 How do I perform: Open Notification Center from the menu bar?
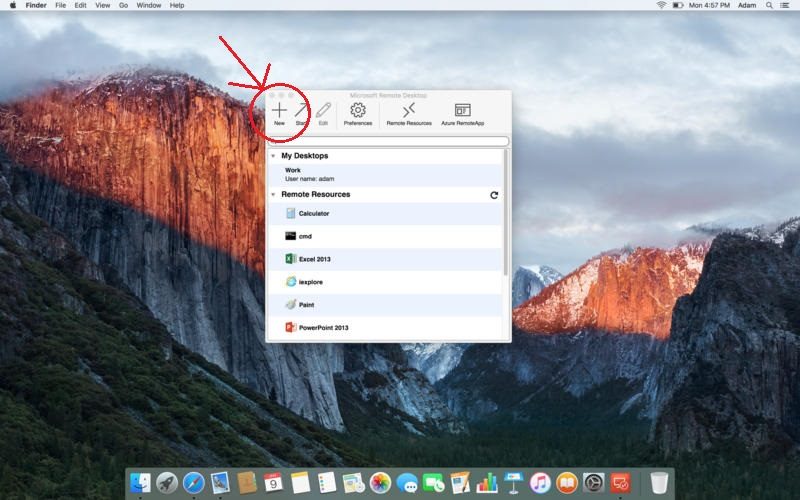785,5
